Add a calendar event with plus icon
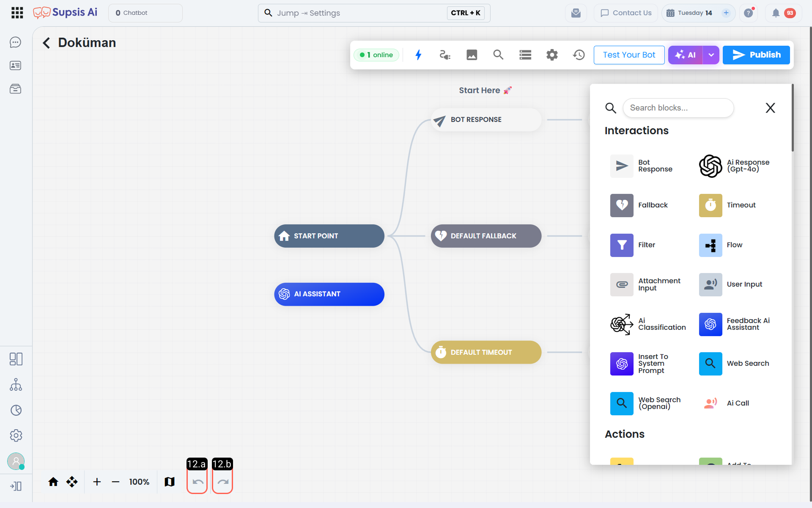The width and height of the screenshot is (812, 508). (x=726, y=13)
